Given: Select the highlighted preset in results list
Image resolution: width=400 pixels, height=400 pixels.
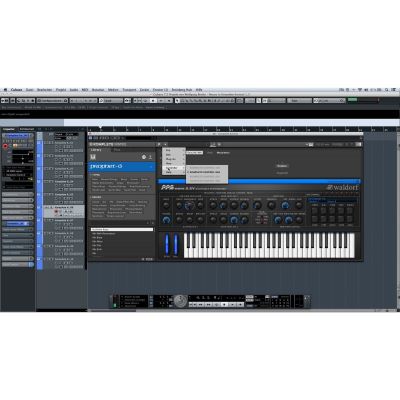Looking at the screenshot, I should click(x=122, y=230).
